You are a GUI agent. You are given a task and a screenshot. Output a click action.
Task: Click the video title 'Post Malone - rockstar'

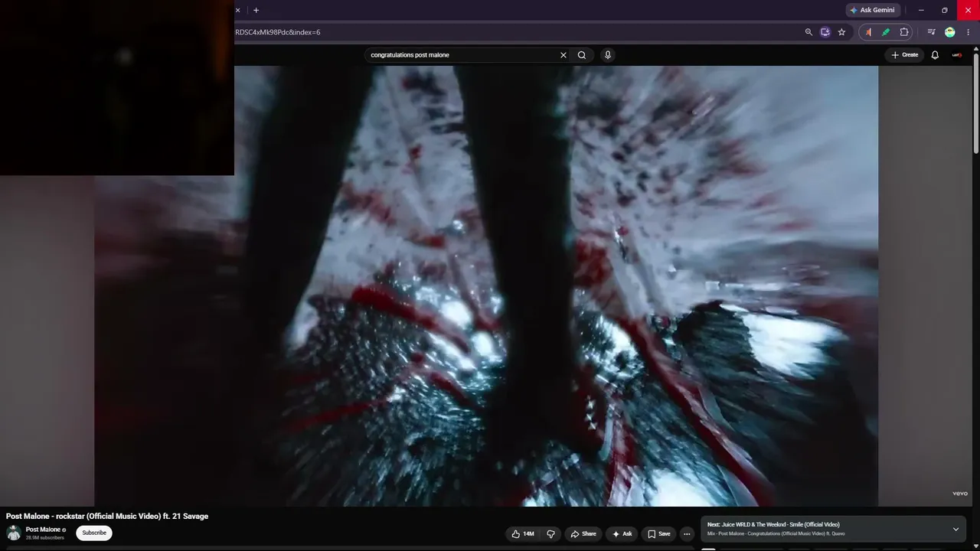107,516
